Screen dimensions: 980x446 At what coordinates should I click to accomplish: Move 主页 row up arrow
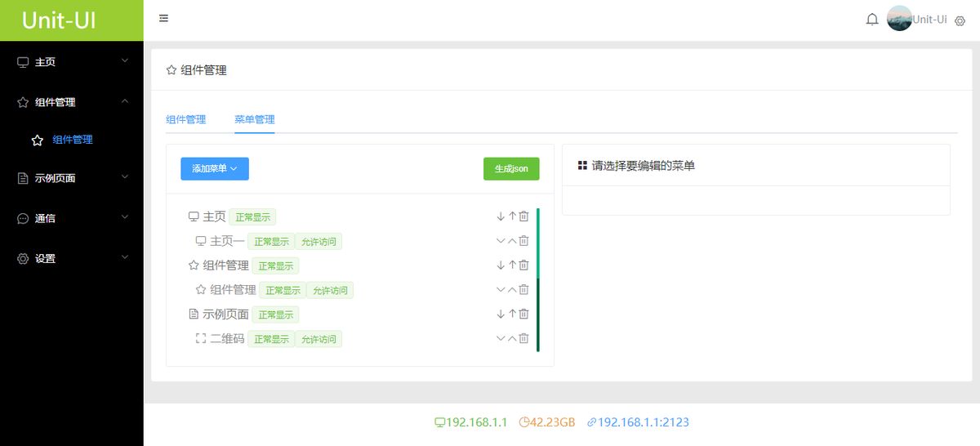tap(512, 216)
